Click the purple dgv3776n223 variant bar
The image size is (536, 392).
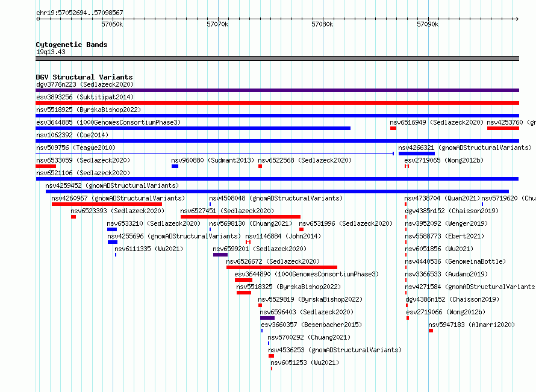[x=277, y=90]
